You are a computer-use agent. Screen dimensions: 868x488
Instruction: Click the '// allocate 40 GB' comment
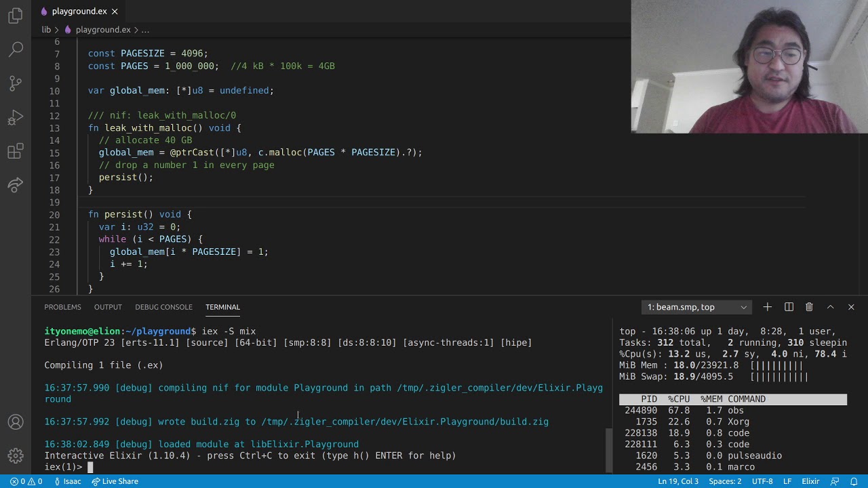pos(145,140)
